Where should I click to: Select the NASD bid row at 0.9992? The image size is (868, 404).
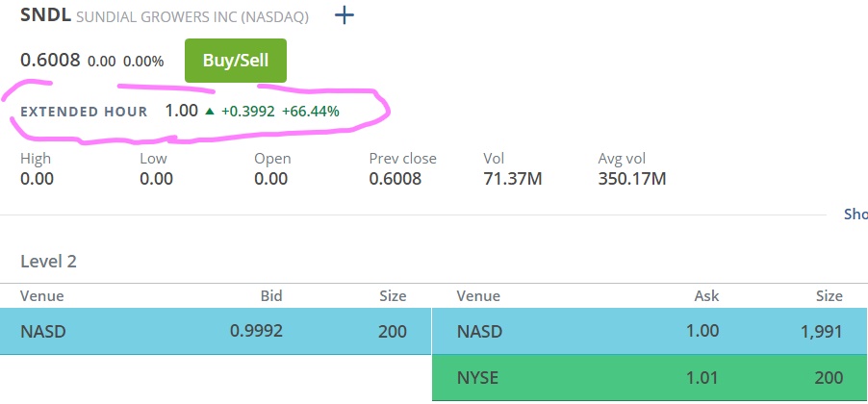tap(217, 332)
